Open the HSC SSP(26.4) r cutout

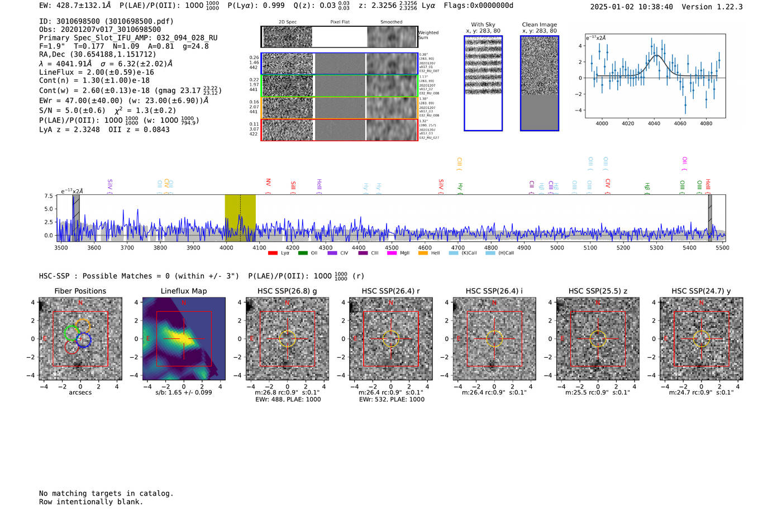pyautogui.click(x=391, y=339)
